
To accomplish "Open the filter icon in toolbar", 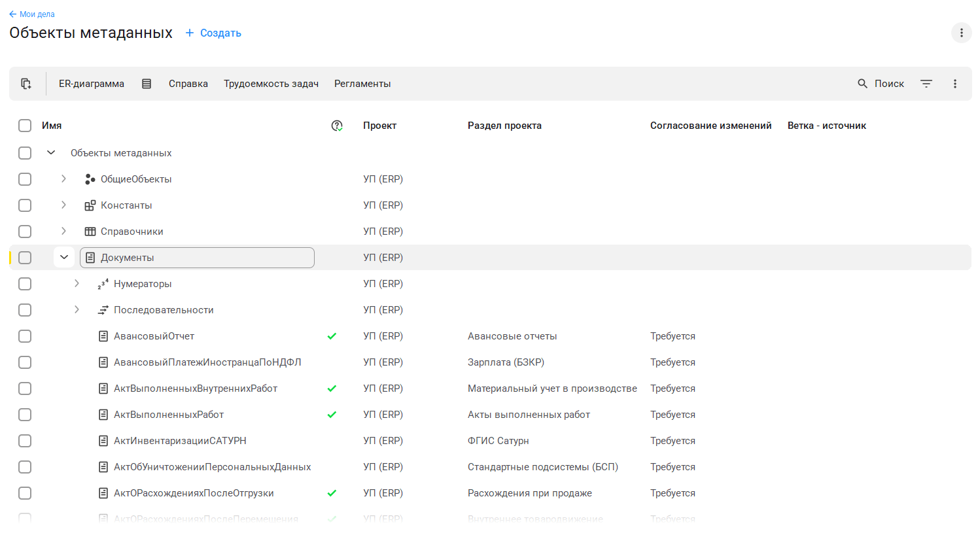I will pyautogui.click(x=926, y=84).
